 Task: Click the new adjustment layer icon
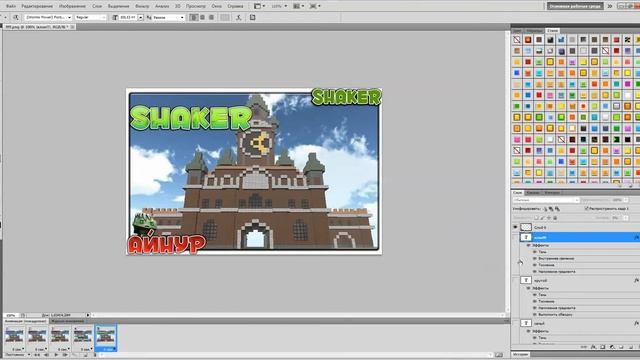pos(612,347)
